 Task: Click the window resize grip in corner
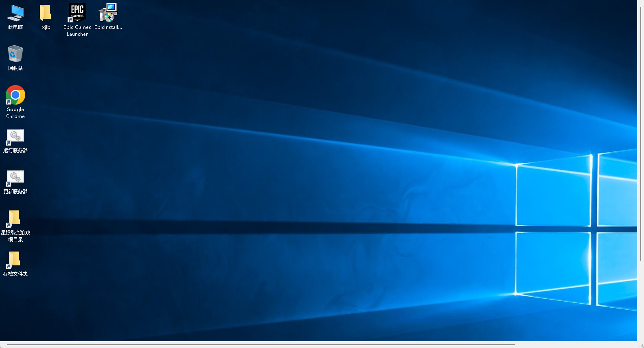tap(641, 346)
